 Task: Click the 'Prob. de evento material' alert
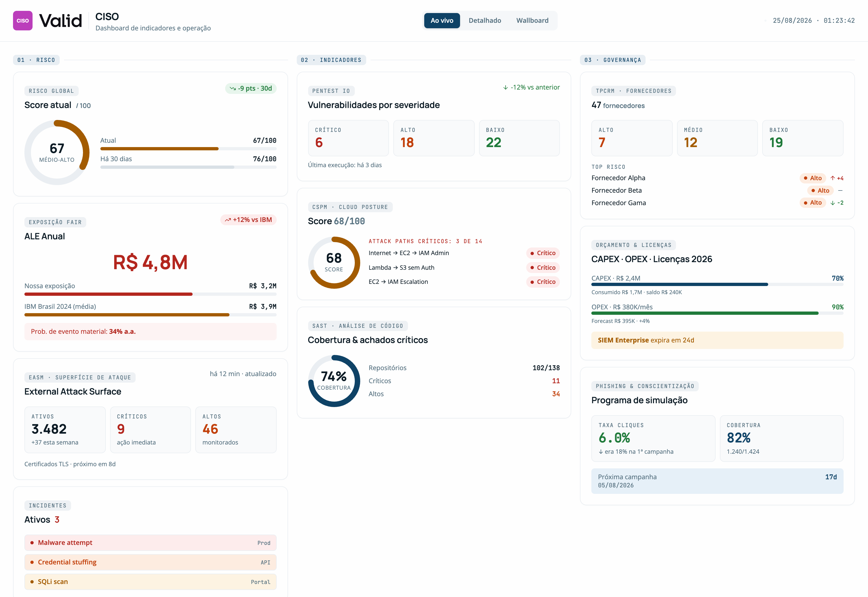coord(150,331)
